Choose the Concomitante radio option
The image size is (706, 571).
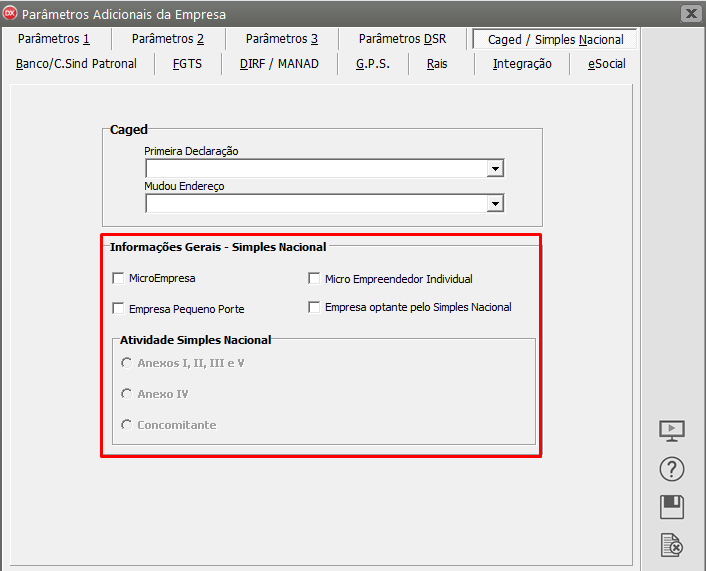126,425
